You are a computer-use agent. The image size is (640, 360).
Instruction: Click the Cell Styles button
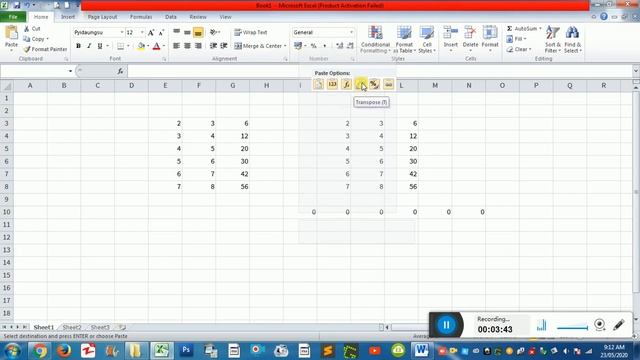[427, 39]
